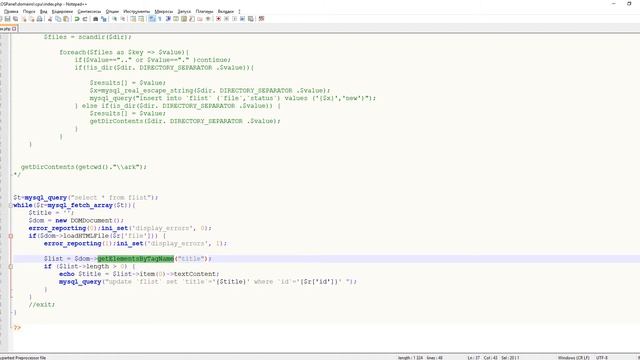Click the Cut scissors toolbar icon

point(50,19)
